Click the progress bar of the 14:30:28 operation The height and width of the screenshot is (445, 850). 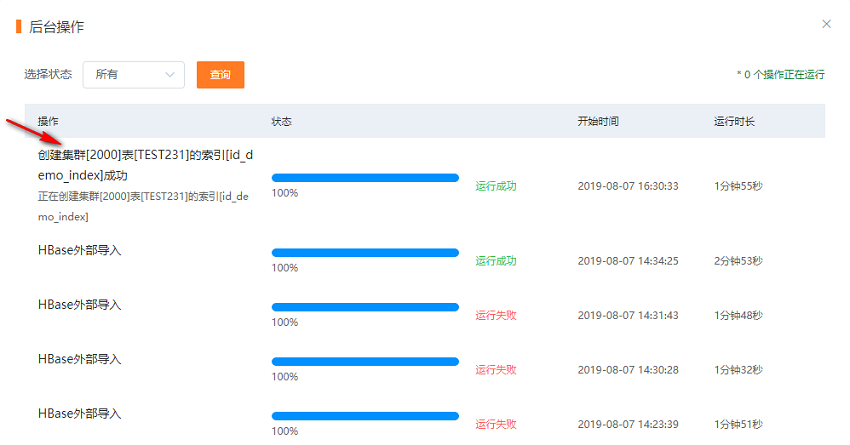[x=365, y=362]
